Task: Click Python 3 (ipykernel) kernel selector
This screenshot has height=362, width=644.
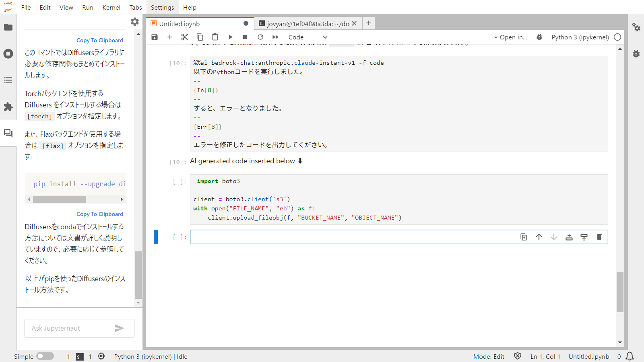Action: [580, 37]
